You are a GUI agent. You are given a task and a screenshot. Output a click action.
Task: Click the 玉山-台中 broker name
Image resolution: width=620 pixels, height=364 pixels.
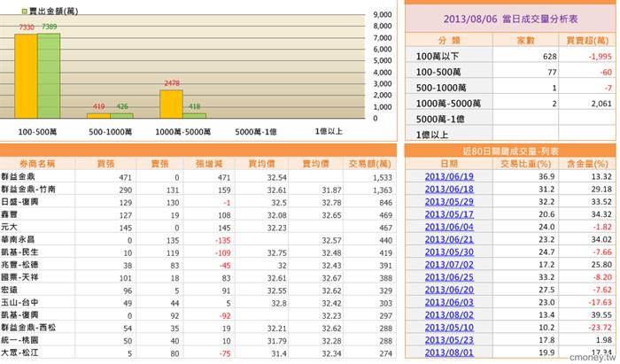click(19, 302)
